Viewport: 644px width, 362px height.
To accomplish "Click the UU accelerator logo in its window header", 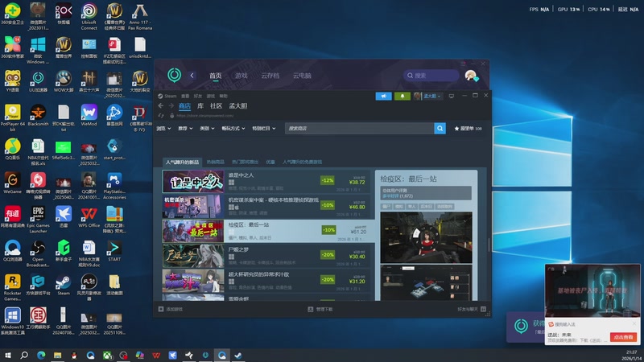I will coord(174,75).
